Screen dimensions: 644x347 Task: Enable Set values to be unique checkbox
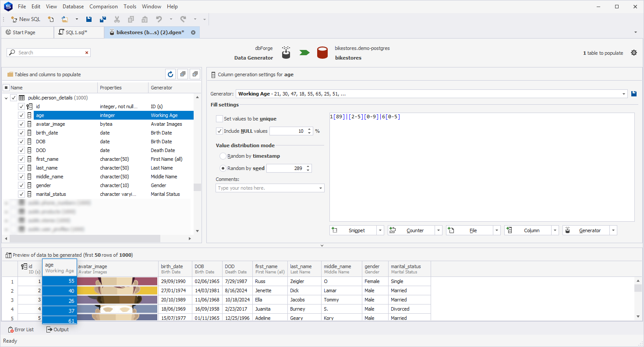coord(219,119)
